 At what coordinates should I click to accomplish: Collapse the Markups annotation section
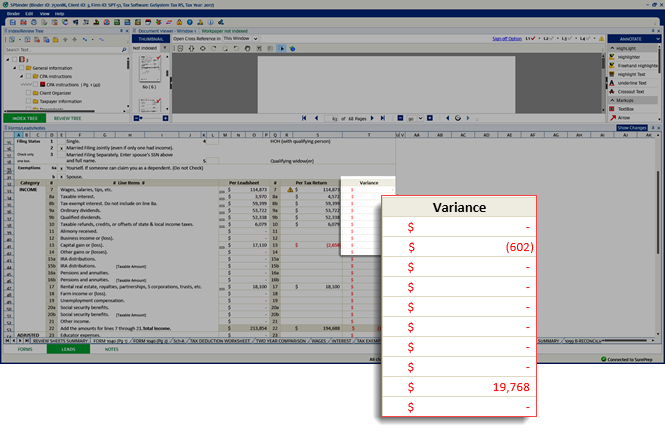[x=612, y=100]
